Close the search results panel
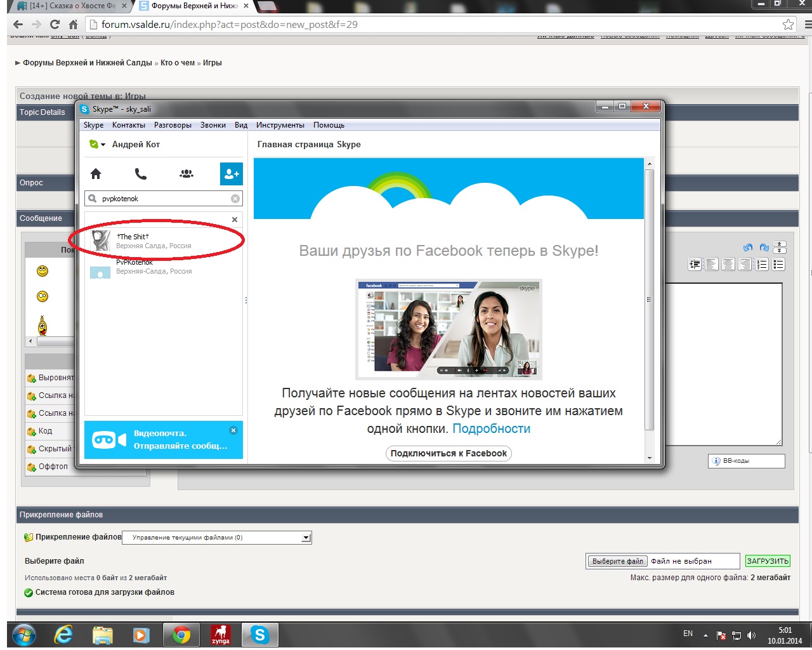This screenshot has height=650, width=812. (x=235, y=220)
